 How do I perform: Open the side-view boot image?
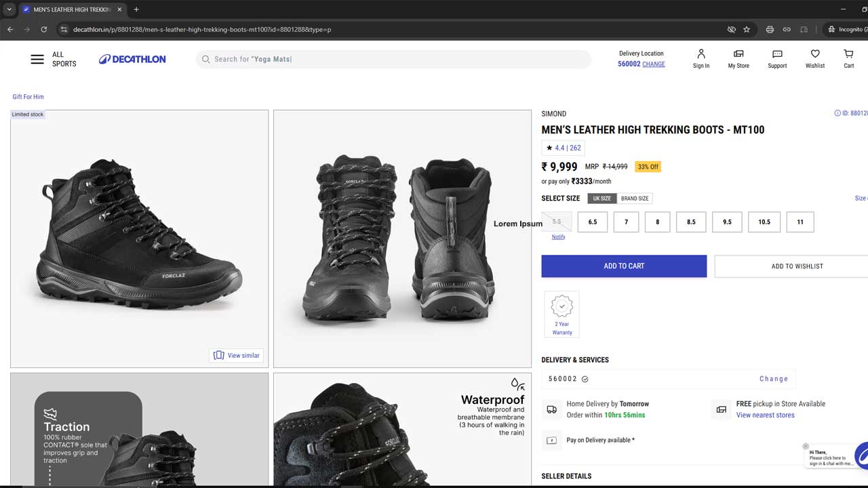(139, 239)
